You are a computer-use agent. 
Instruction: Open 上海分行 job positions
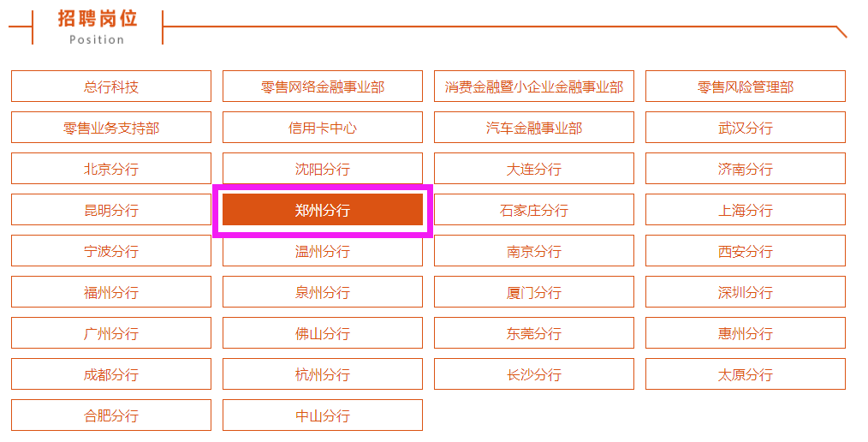pyautogui.click(x=746, y=210)
